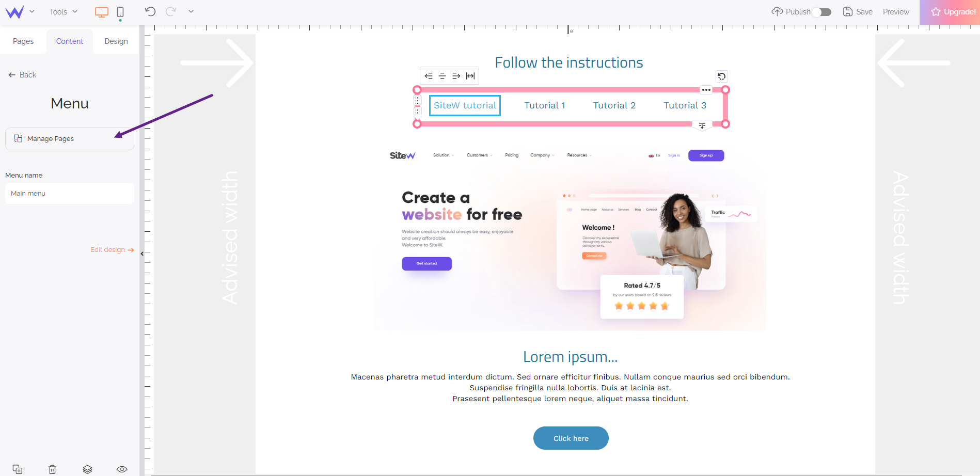Expand the SiteW logo menu chevron

[32, 11]
